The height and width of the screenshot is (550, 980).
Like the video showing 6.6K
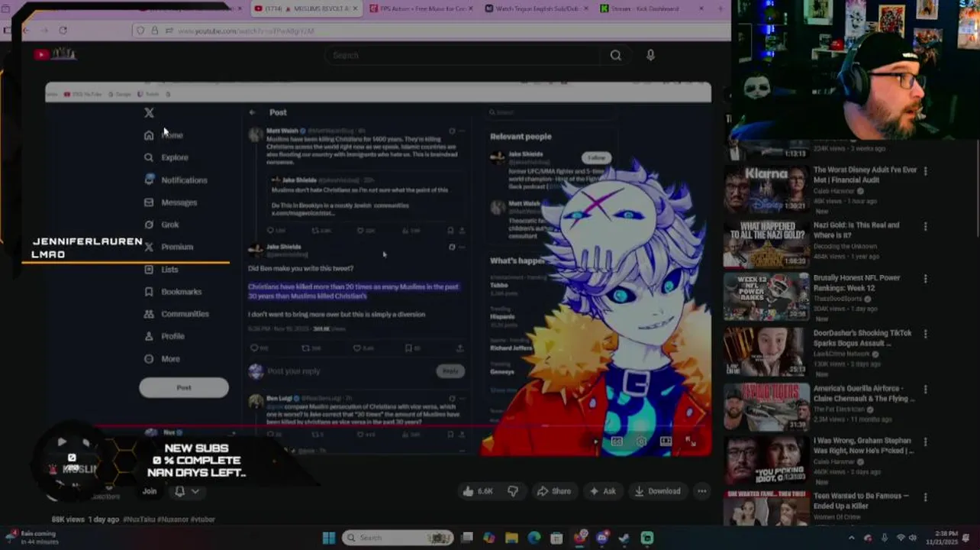coord(477,491)
